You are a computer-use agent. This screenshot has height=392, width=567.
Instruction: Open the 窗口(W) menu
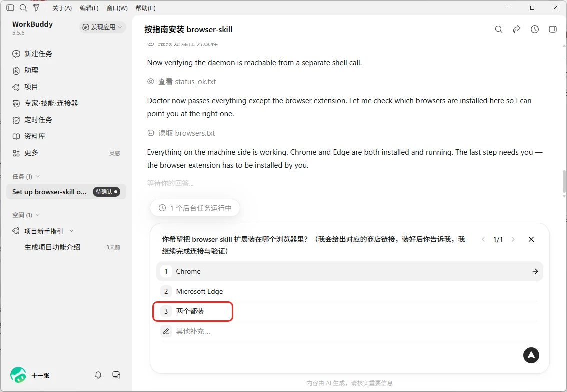(117, 8)
